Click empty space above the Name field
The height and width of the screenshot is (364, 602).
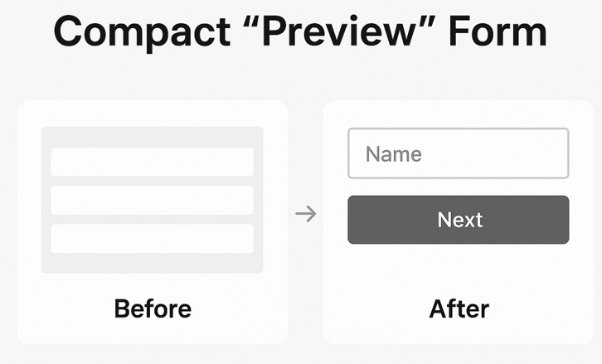pos(459,114)
